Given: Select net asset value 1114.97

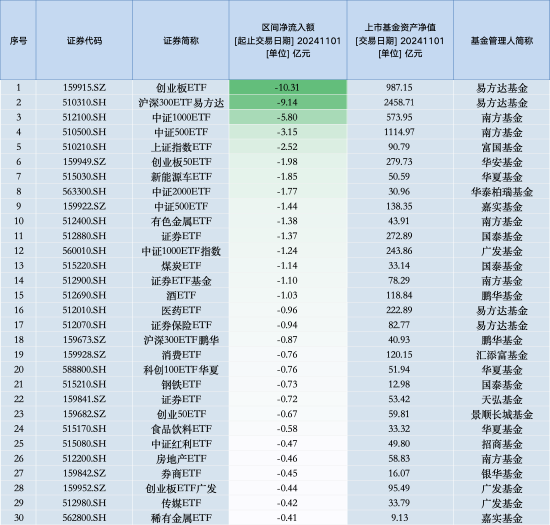Looking at the screenshot, I should coord(400,132).
